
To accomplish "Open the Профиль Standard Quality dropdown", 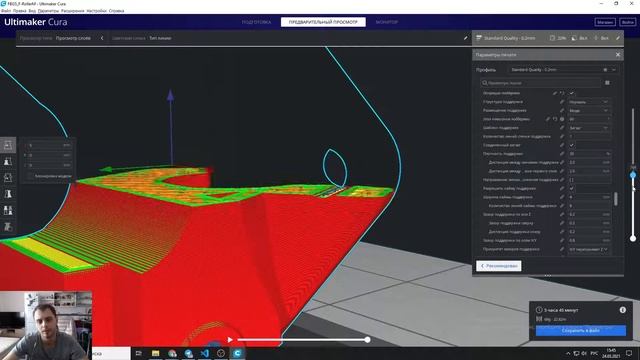I will 563,70.
